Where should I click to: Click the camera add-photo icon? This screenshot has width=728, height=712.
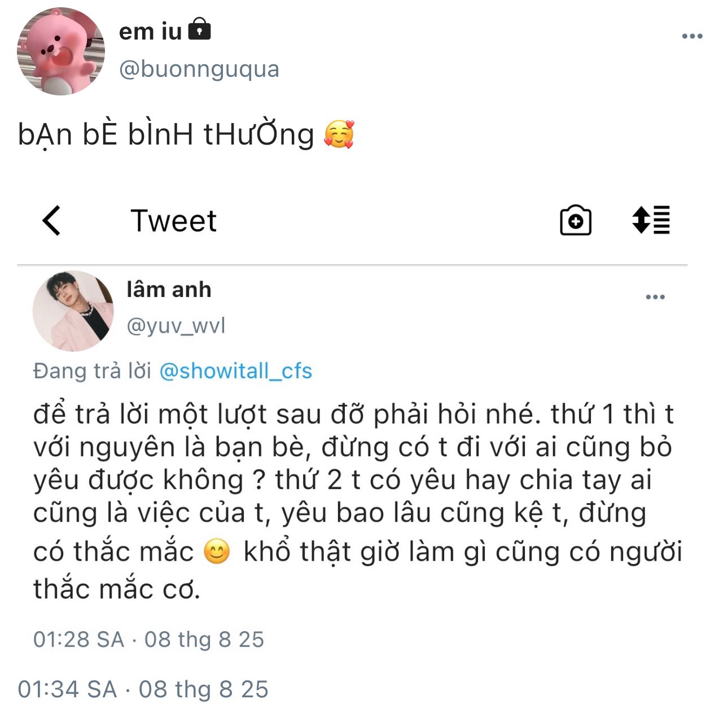(x=575, y=220)
